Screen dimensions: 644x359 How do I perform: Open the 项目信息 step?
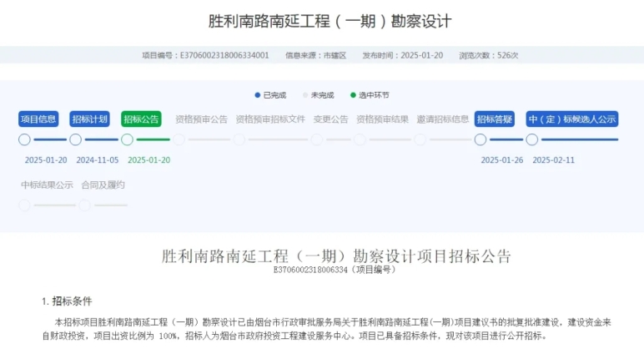[x=38, y=119]
